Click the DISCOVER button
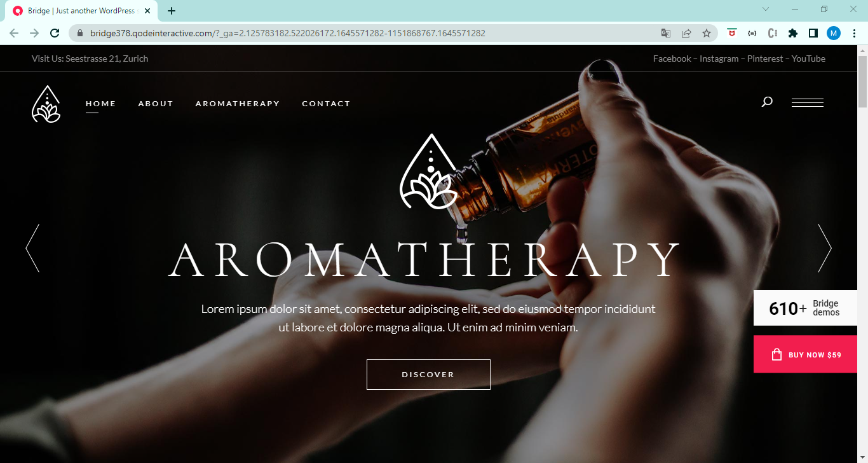 coord(428,375)
